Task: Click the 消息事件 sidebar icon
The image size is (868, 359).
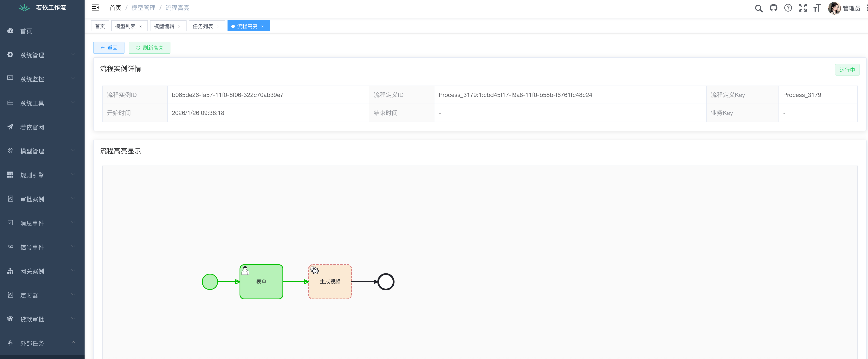Action: point(11,223)
